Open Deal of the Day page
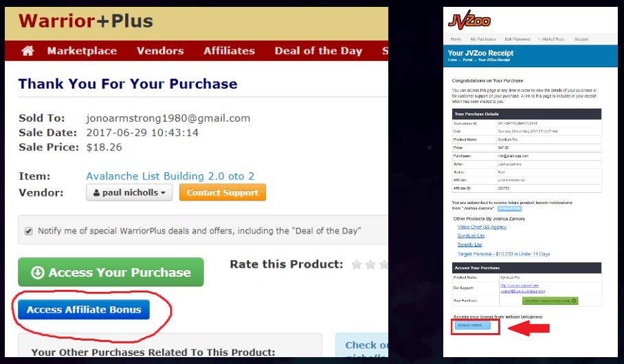 pyautogui.click(x=318, y=51)
